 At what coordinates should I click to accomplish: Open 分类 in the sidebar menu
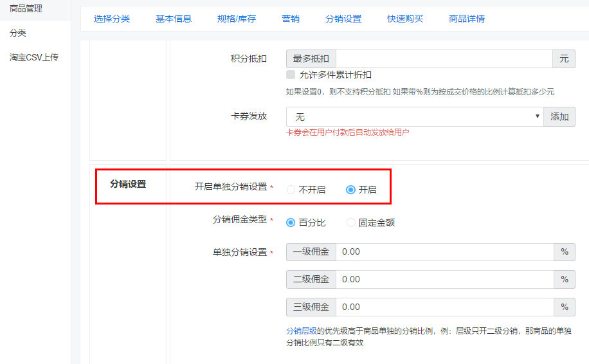click(x=18, y=33)
